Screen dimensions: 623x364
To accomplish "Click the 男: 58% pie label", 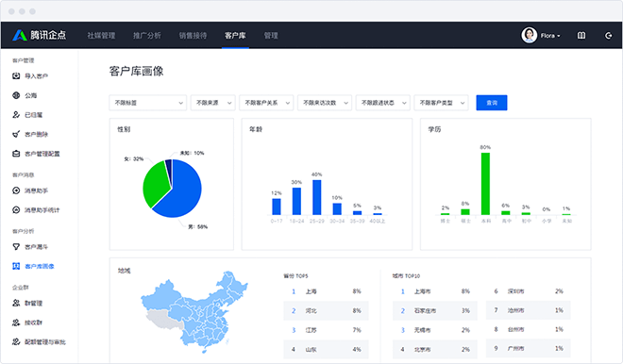I will coord(198,227).
